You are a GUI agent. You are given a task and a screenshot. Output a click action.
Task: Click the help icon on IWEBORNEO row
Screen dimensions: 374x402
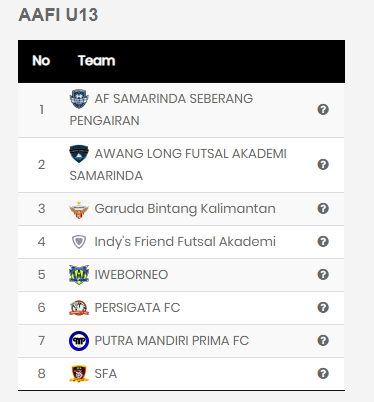323,275
